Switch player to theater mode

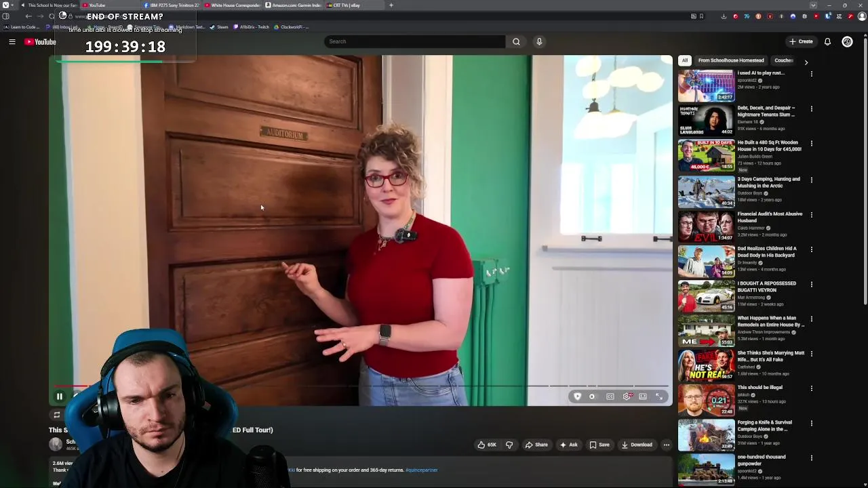tap(643, 396)
